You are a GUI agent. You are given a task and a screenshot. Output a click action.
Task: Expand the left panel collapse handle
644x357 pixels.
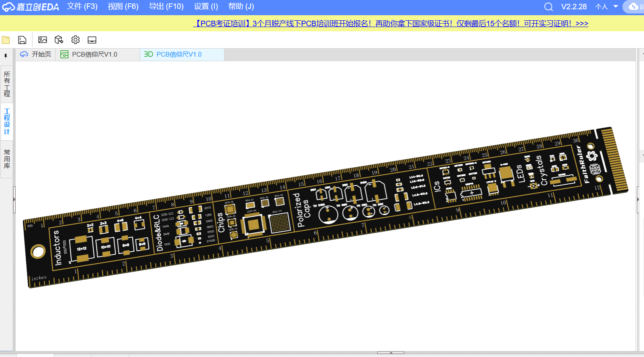pyautogui.click(x=14, y=199)
